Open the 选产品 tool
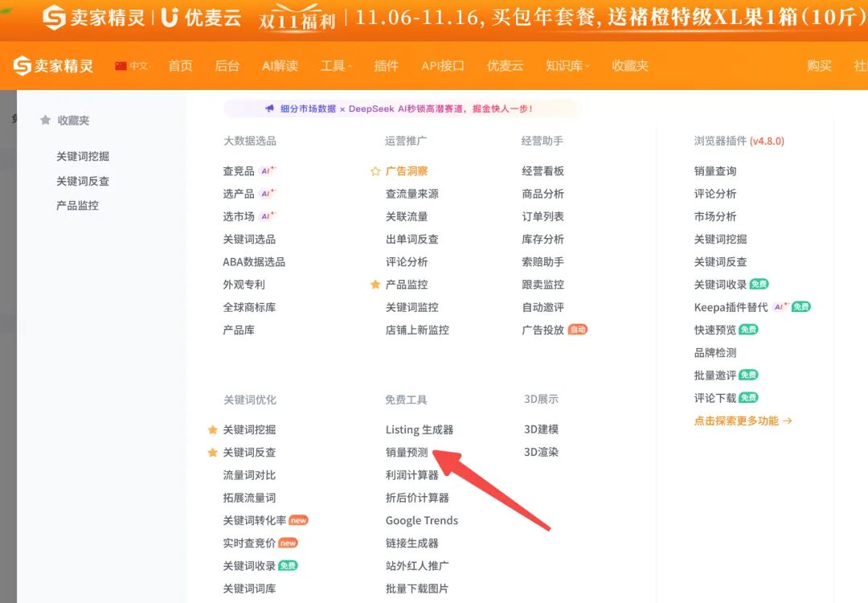The width and height of the screenshot is (868, 603). pos(239,194)
